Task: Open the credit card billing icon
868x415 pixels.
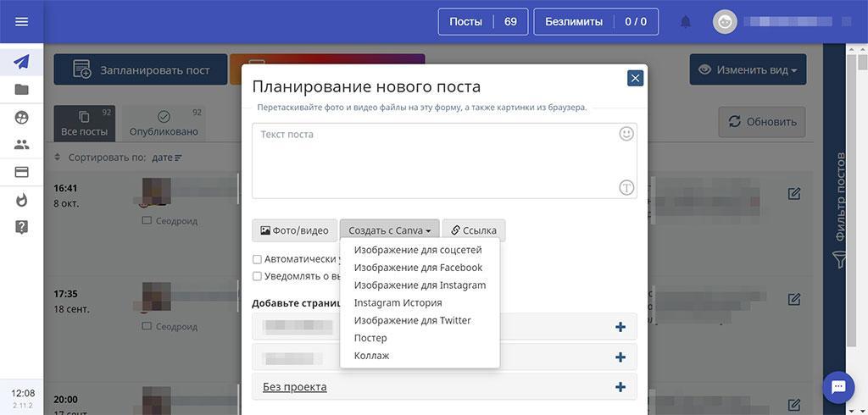Action: pyautogui.click(x=21, y=172)
